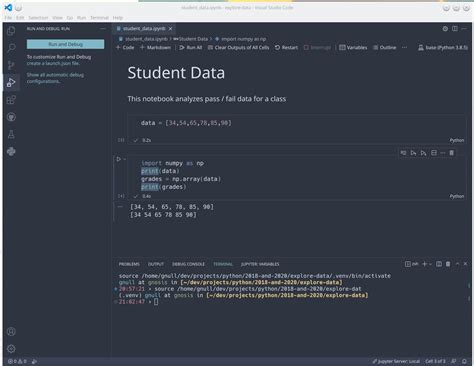
Task: Switch to the Jupyter: Variables tab
Action: coord(260,264)
